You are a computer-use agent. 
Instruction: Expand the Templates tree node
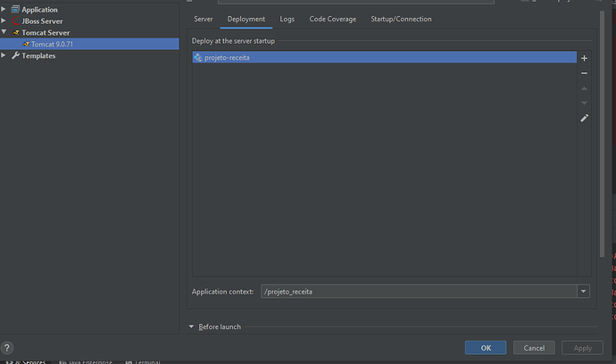[4, 55]
